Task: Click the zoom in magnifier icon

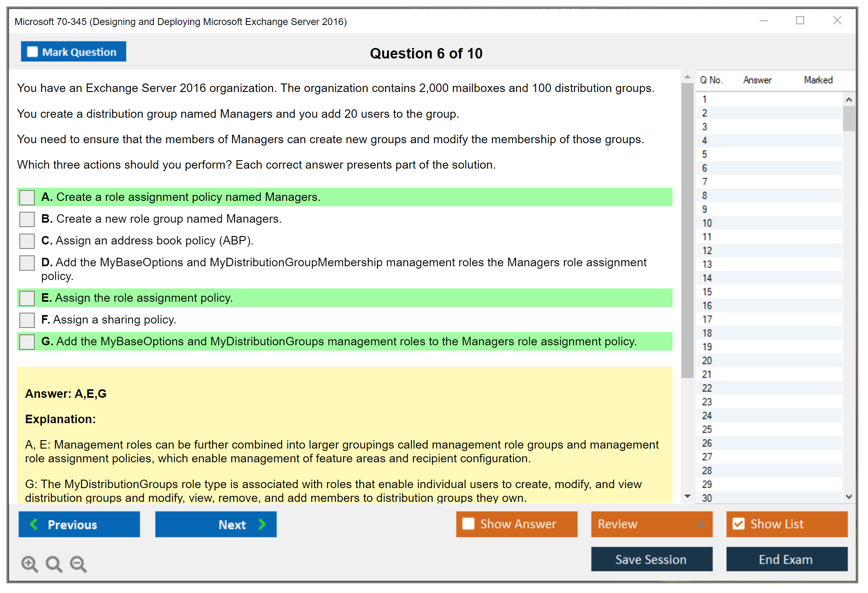Action: pos(29,564)
